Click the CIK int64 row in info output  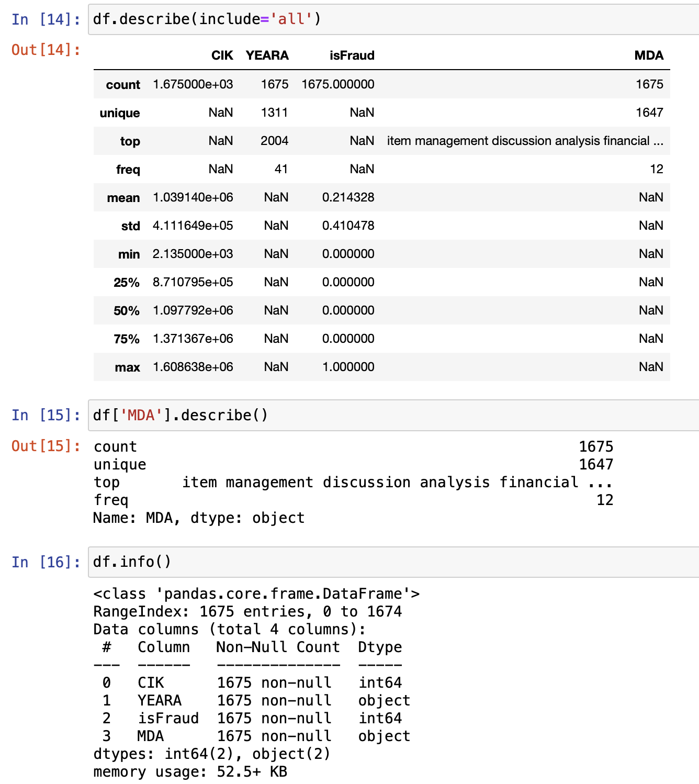tap(252, 683)
